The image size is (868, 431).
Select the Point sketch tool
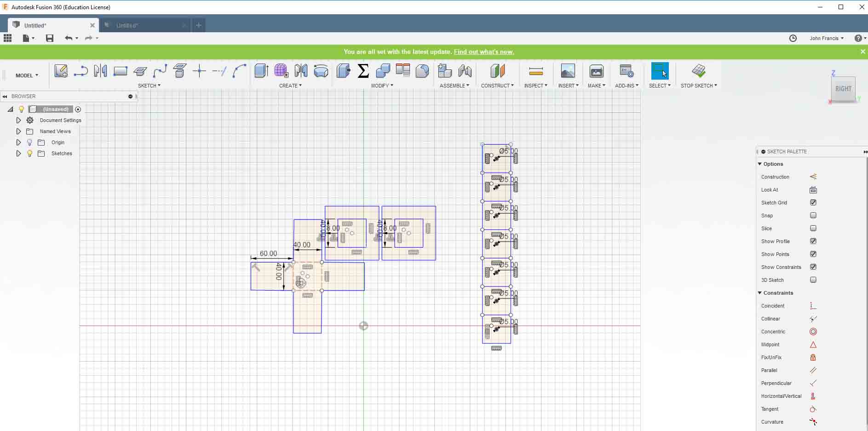(x=199, y=71)
